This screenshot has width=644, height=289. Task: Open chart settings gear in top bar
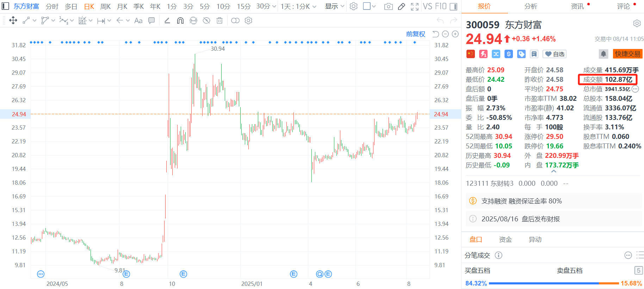tap(354, 6)
